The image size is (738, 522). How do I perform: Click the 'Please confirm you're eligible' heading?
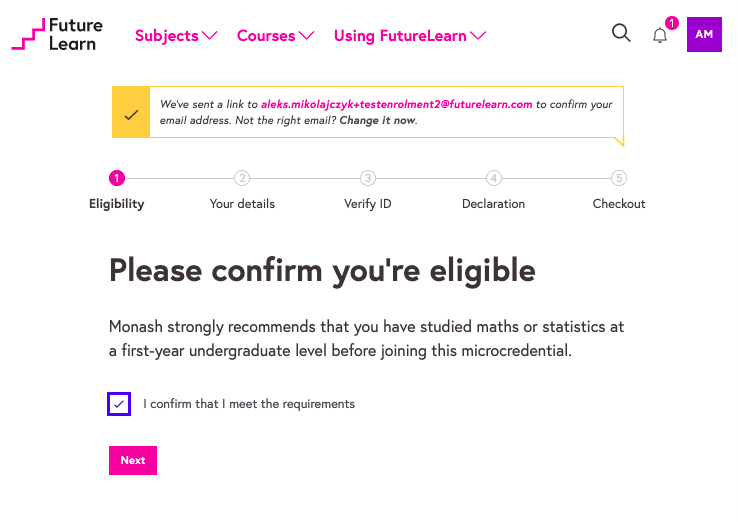(322, 270)
